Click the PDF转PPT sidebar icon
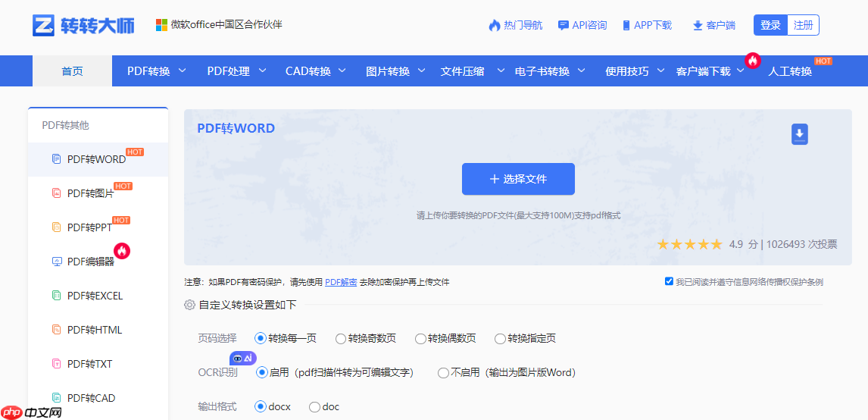This screenshot has width=868, height=420. [56, 227]
